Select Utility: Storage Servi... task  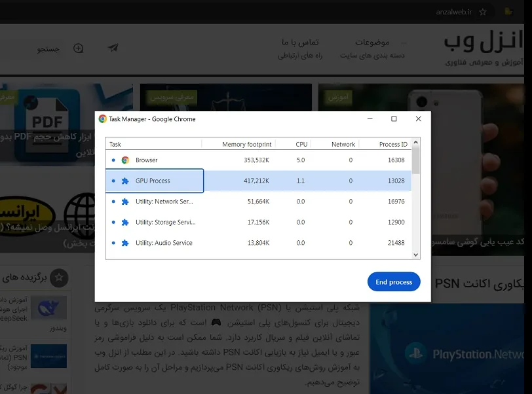166,222
